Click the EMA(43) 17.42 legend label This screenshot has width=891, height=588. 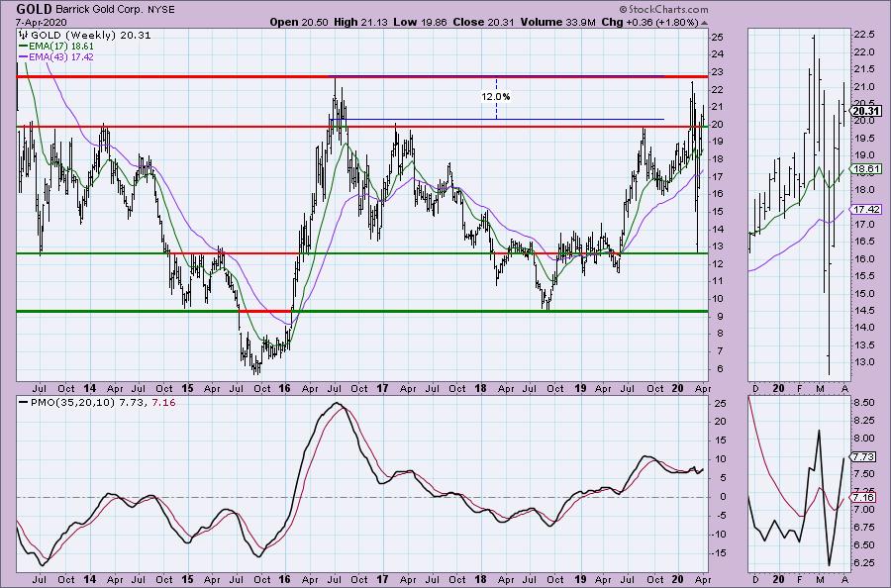[x=61, y=57]
